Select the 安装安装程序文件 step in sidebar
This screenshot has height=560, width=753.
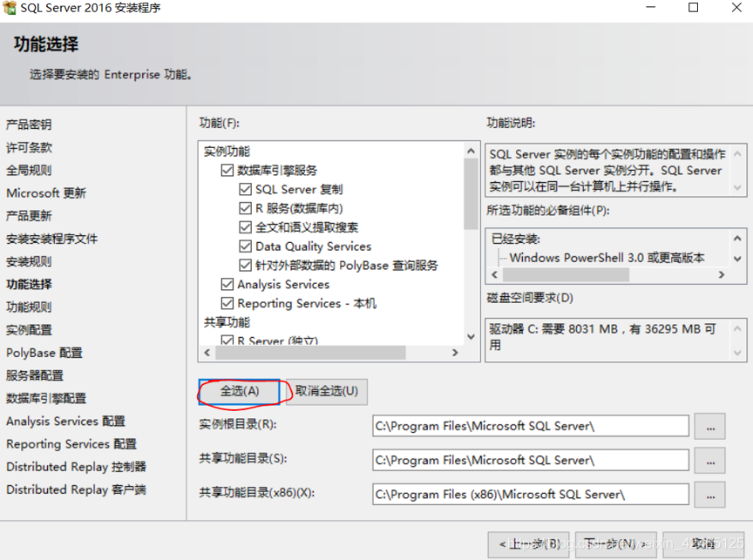point(52,239)
